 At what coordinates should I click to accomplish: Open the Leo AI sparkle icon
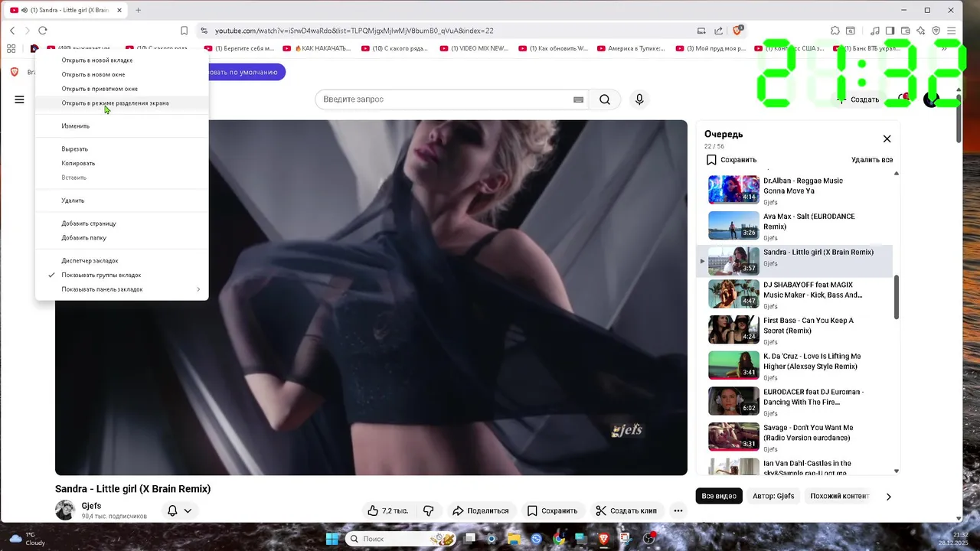[920, 31]
